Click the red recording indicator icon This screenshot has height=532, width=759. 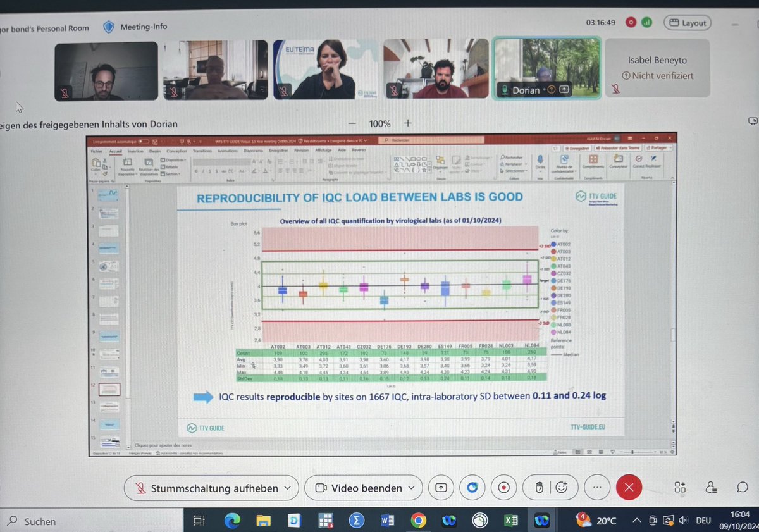point(630,22)
